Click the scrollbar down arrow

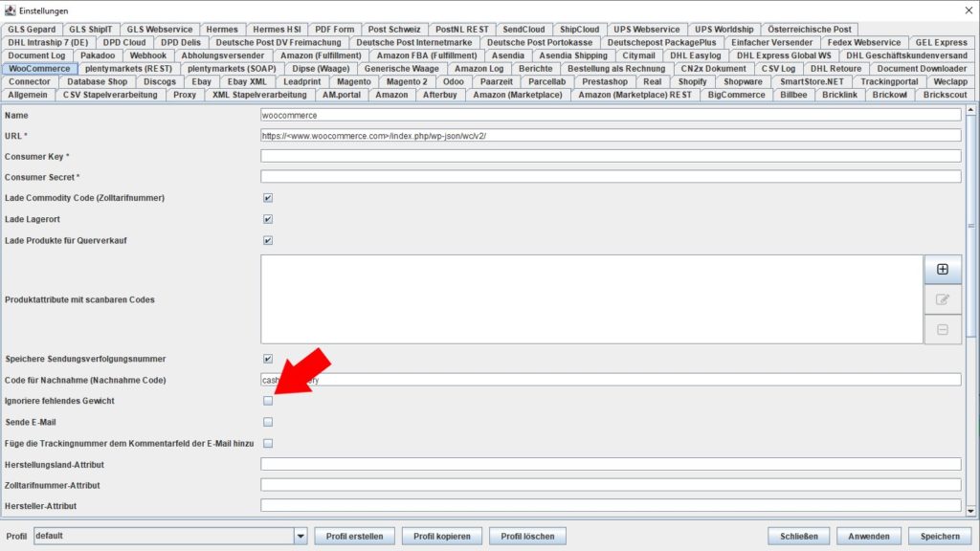970,511
